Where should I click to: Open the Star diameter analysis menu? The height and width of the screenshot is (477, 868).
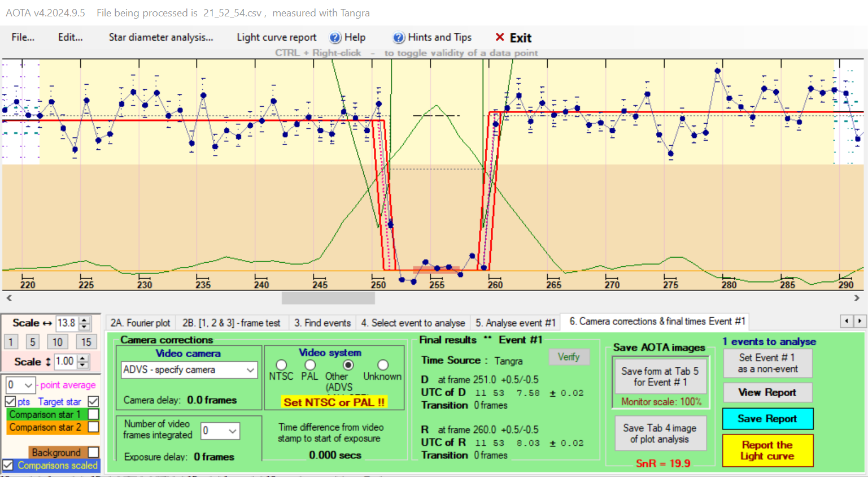click(161, 37)
